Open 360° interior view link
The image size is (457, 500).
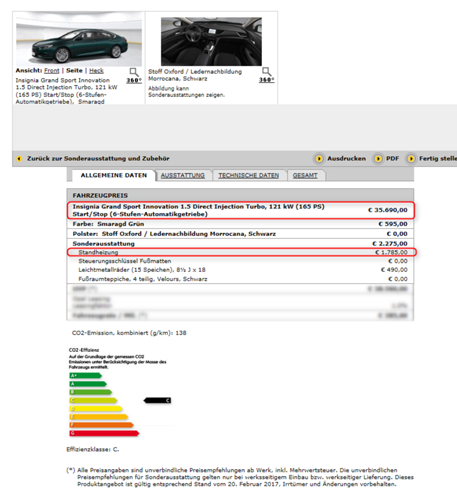point(267,80)
